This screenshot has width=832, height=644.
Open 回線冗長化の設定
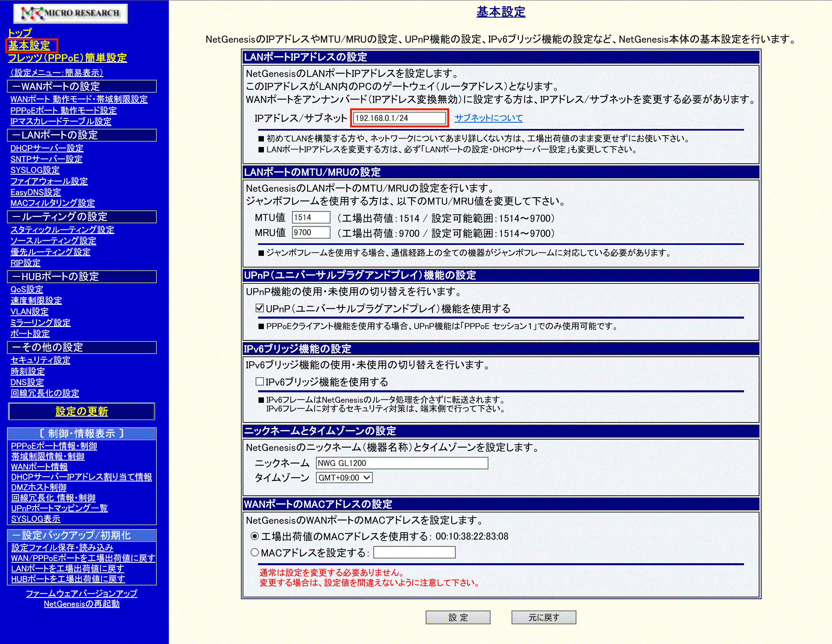44,393
